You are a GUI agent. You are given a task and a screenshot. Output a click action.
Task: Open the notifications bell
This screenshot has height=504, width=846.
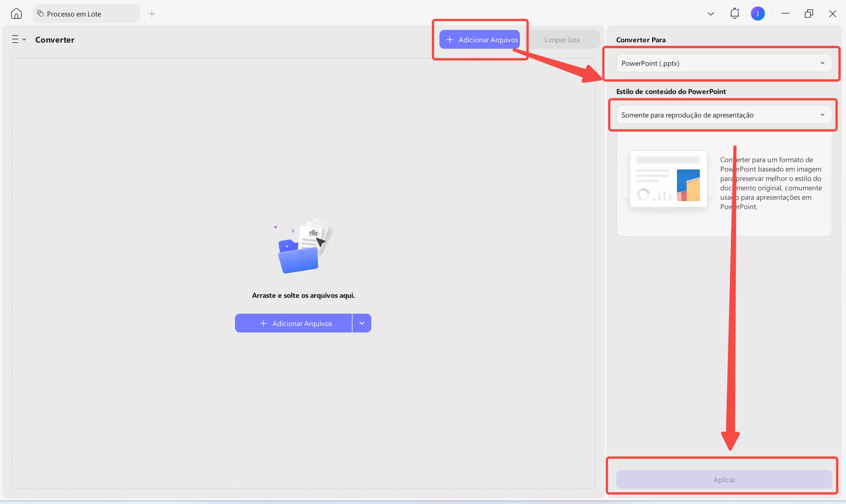[x=734, y=13]
